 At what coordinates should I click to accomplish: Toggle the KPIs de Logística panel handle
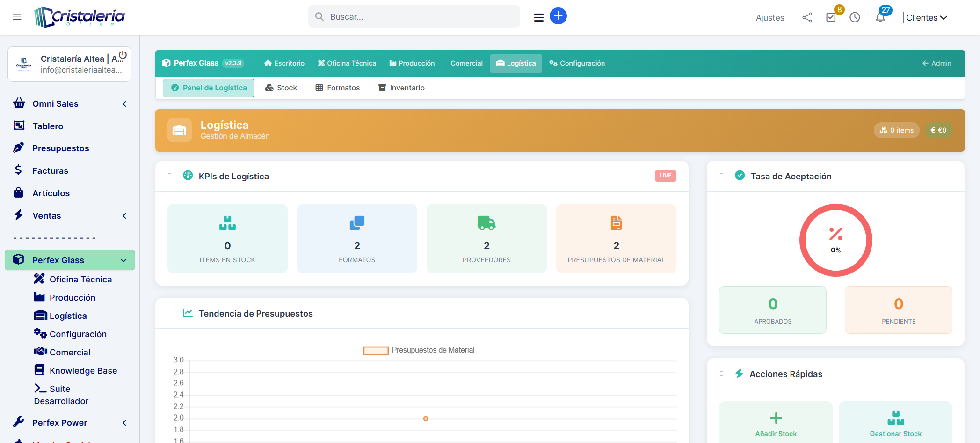click(170, 176)
